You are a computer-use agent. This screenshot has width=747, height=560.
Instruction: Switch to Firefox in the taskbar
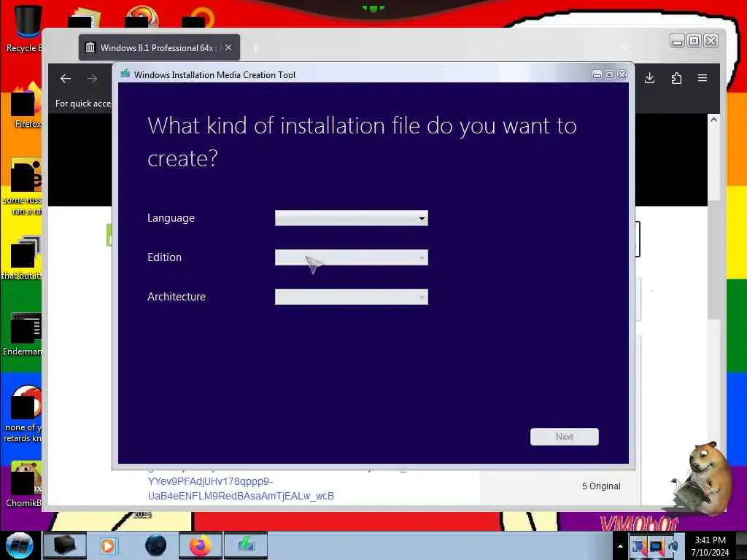click(201, 545)
